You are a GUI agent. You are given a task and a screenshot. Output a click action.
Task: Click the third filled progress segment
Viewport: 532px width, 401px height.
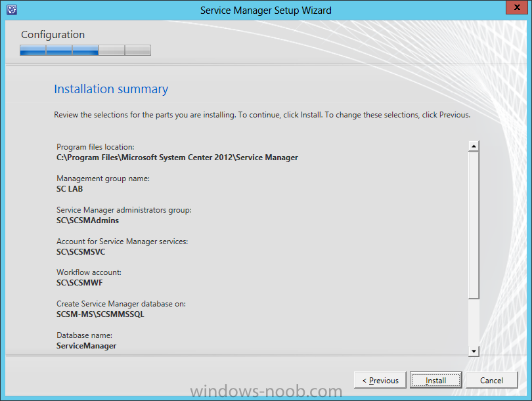tap(85, 50)
